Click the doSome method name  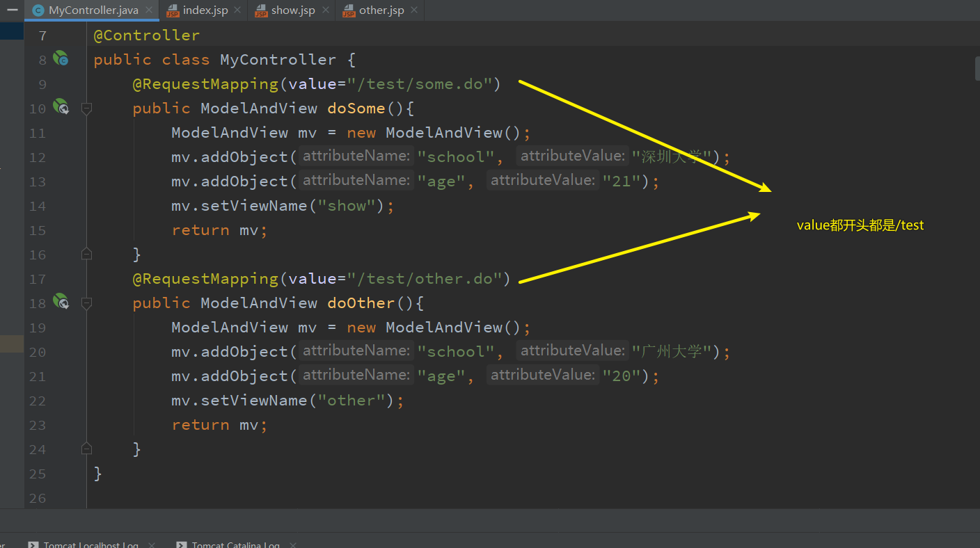pos(356,108)
